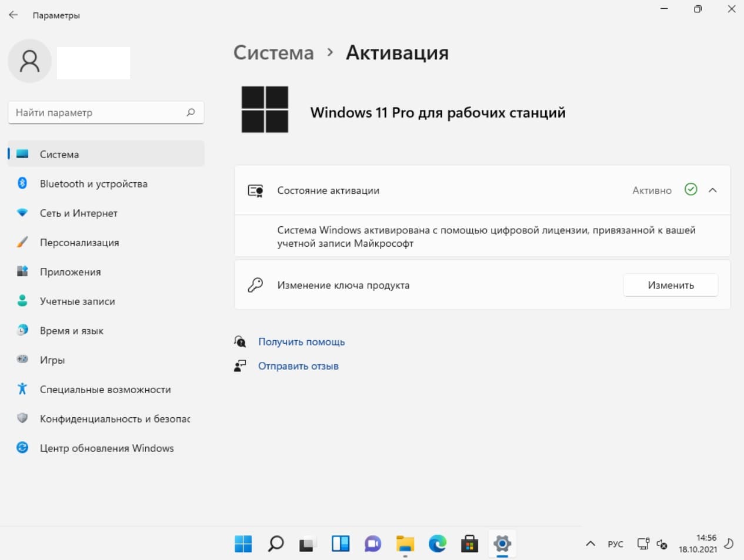Click the magnifier icon in the search box
Viewport: 744px width, 560px height.
click(x=191, y=112)
